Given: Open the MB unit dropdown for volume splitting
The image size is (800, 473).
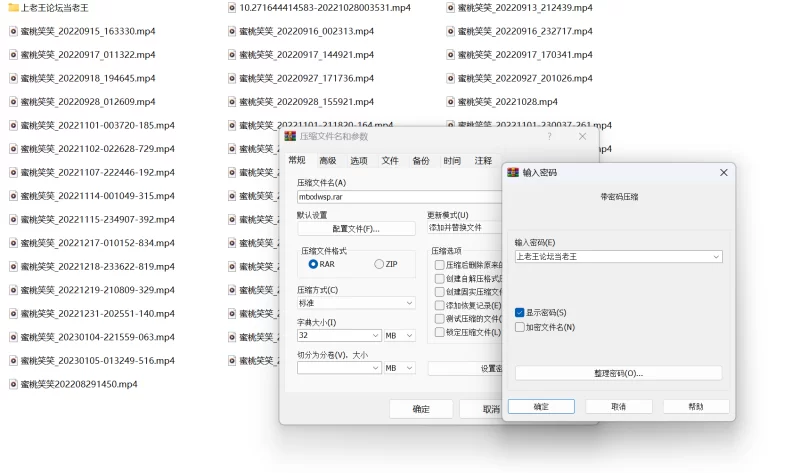Looking at the screenshot, I should point(399,368).
